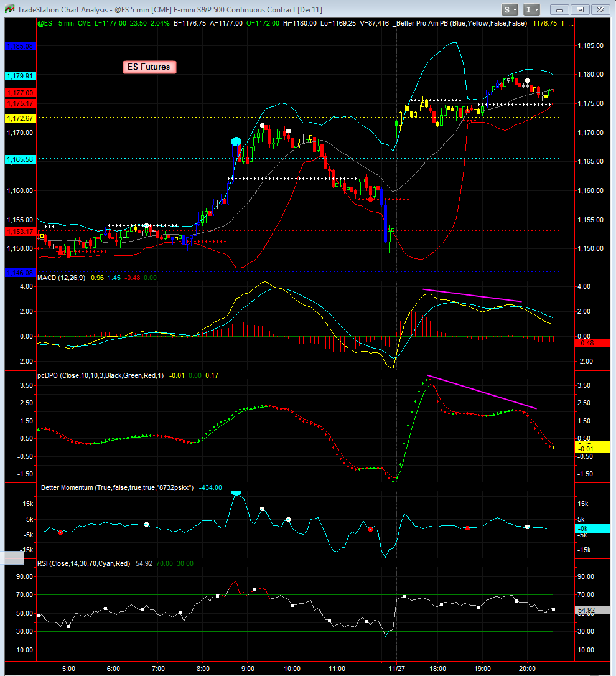Click the yellow -0.01 pcDPO value marker
Image resolution: width=616 pixels, height=676 pixels.
[x=593, y=448]
